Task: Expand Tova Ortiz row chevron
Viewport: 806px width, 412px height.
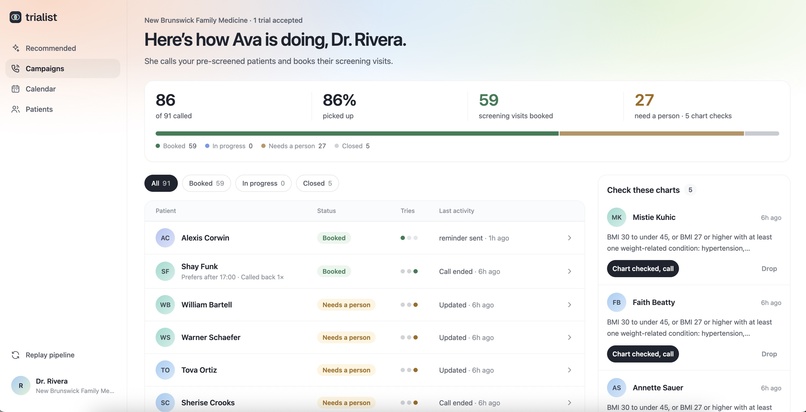Action: pos(569,370)
